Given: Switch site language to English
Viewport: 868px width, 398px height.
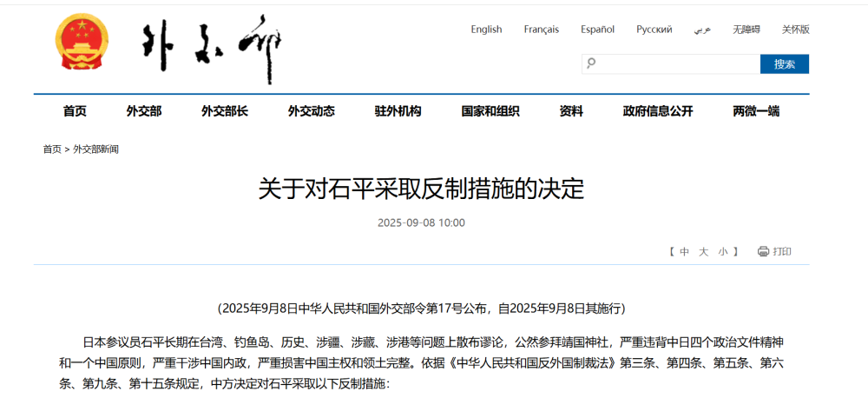Looking at the screenshot, I should point(486,30).
